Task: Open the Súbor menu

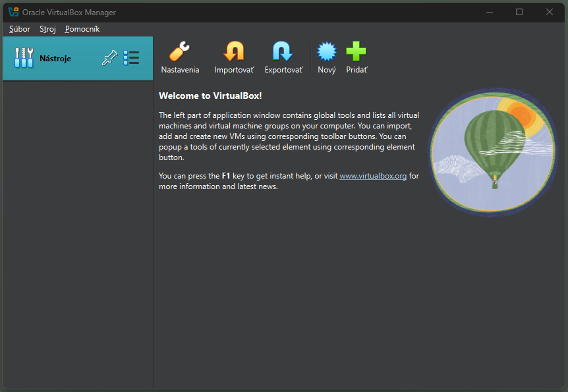Action: (20, 29)
